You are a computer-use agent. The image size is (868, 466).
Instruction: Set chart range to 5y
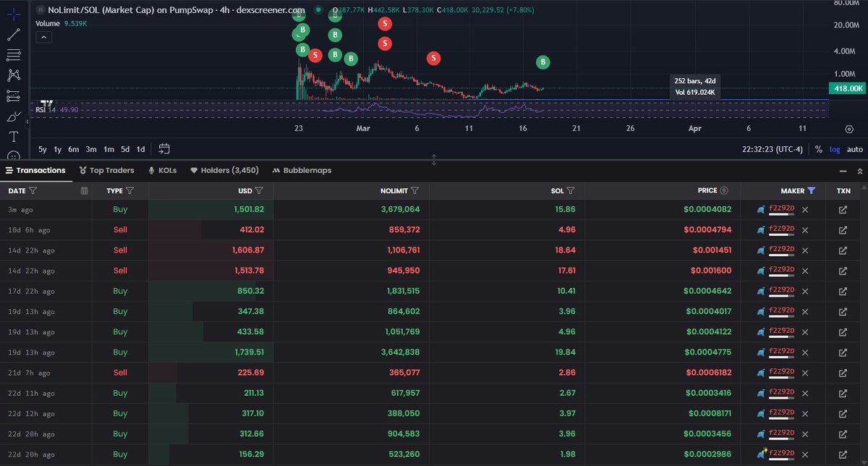[x=43, y=149]
